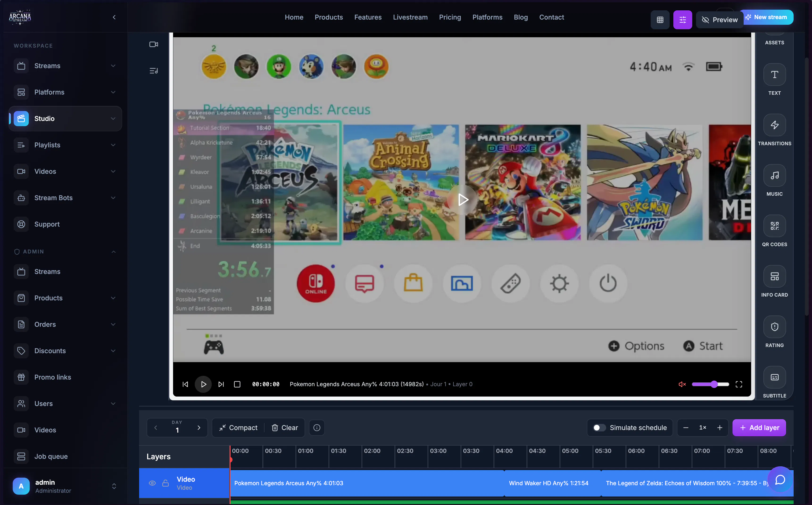Select the Wind Waker HD Any% clip
The width and height of the screenshot is (812, 505).
coord(552,483)
